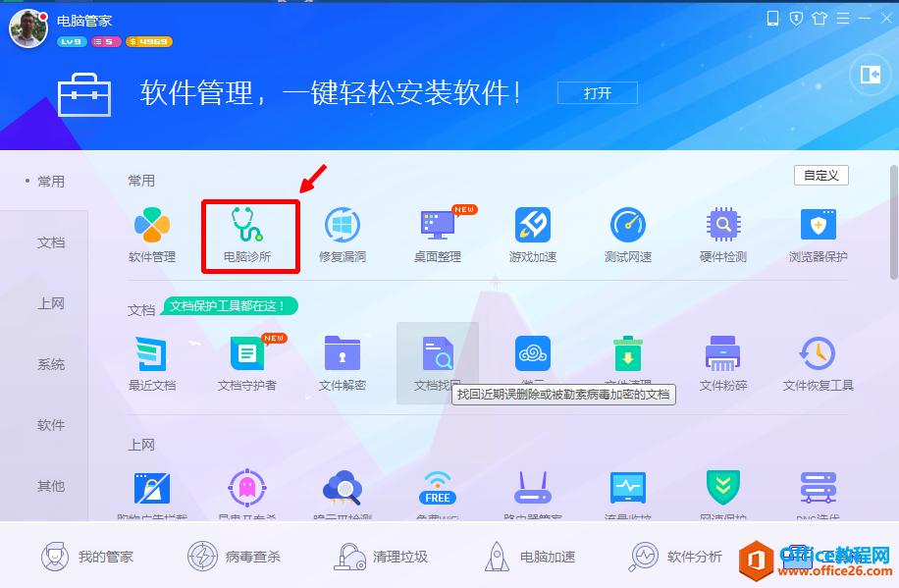This screenshot has height=588, width=899.
Task: Select the 常用 category tab
Action: pyautogui.click(x=50, y=182)
